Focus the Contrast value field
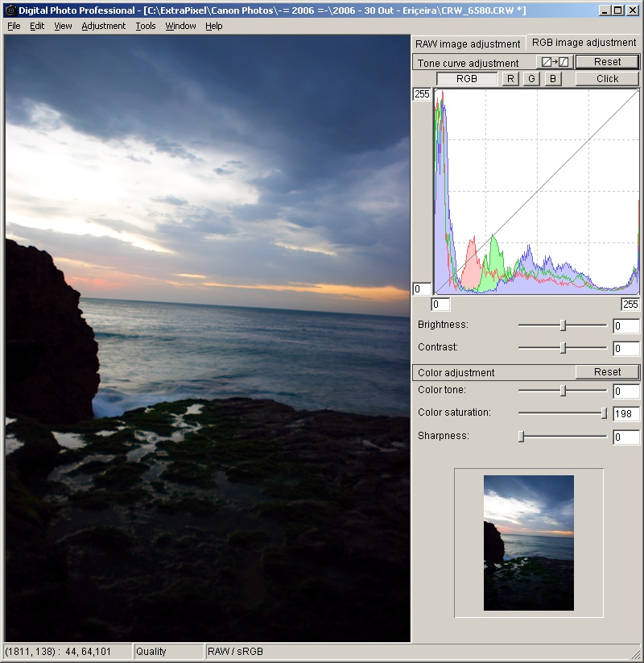Image resolution: width=644 pixels, height=663 pixels. pyautogui.click(x=626, y=348)
